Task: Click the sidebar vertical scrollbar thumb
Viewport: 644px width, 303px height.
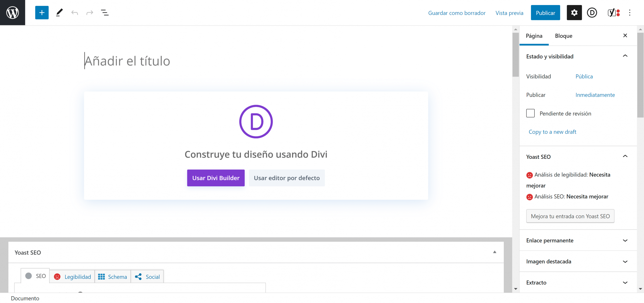Action: pyautogui.click(x=640, y=75)
